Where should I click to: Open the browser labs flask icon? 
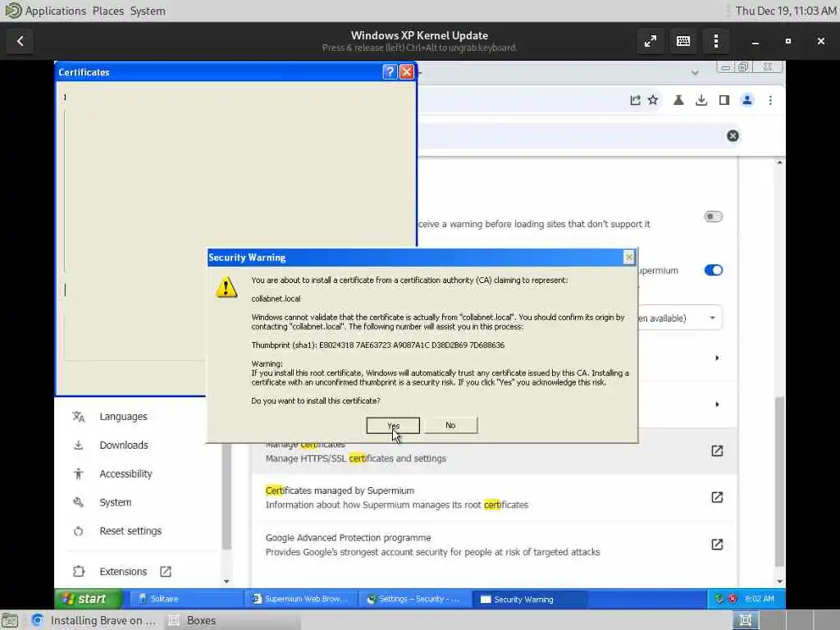(678, 100)
